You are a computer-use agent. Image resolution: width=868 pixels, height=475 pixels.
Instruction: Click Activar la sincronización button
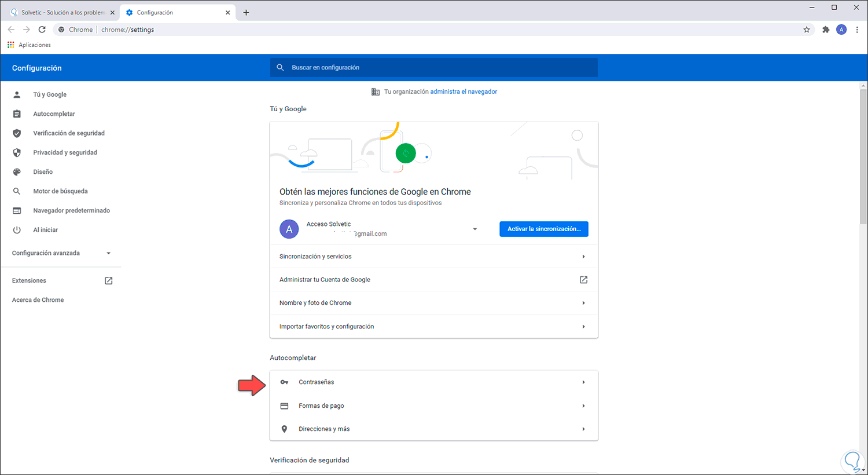pyautogui.click(x=544, y=229)
